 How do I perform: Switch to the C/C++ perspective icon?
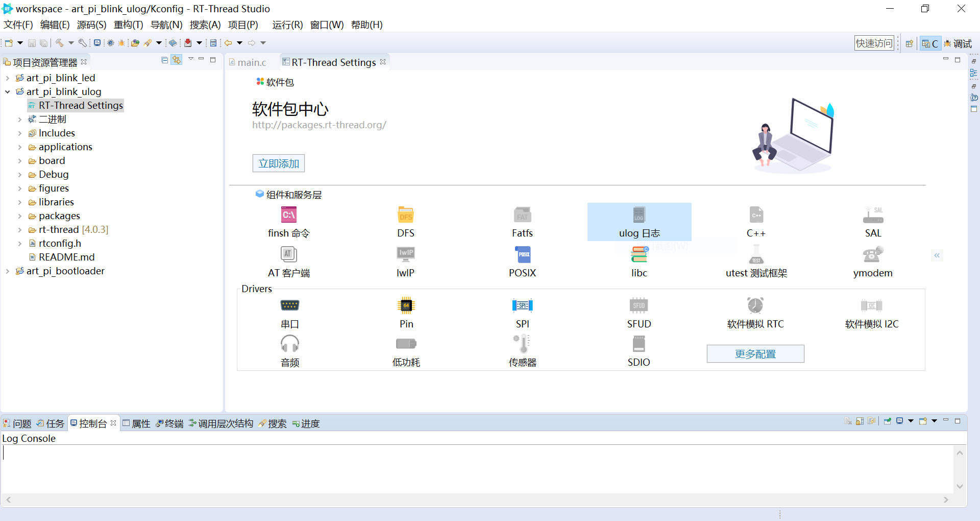coord(930,43)
